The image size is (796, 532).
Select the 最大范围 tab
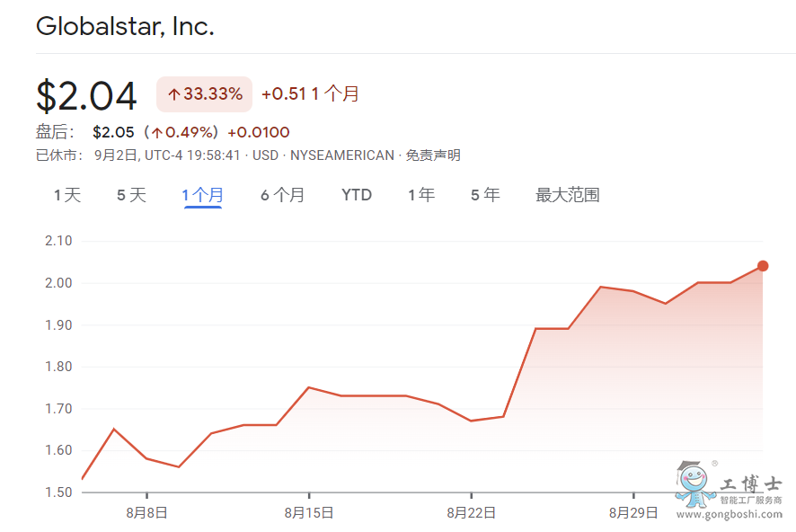coord(568,195)
